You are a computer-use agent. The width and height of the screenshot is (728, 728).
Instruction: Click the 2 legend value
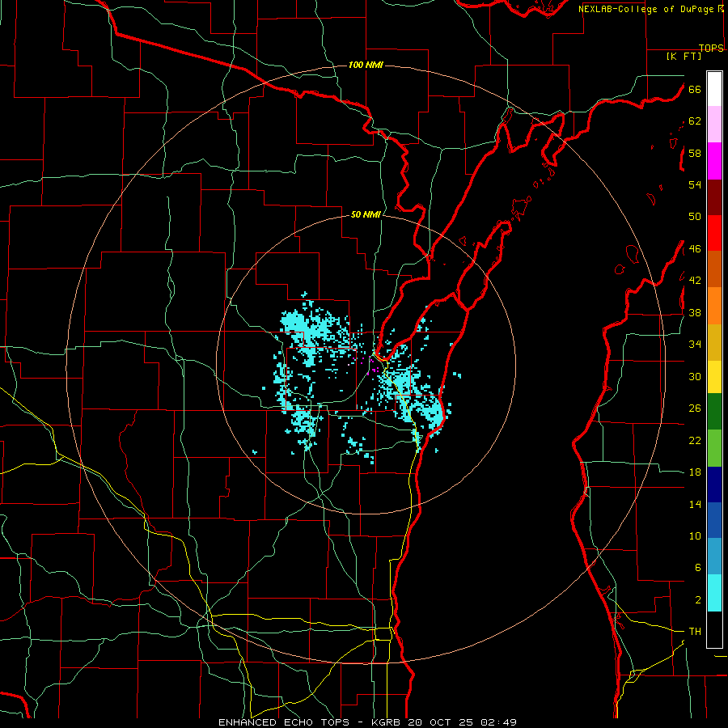[698, 600]
